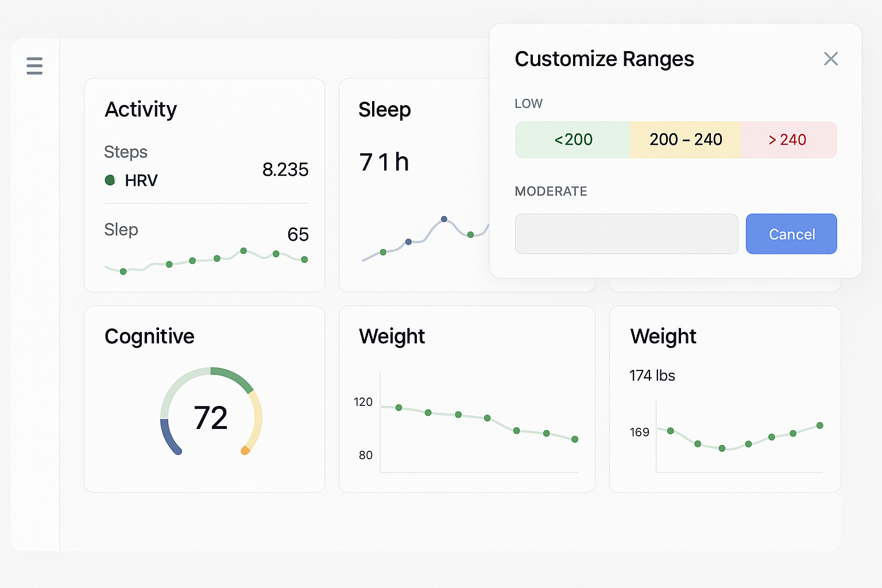Image resolution: width=882 pixels, height=588 pixels.
Task: Select the green <200 range segment
Action: click(x=572, y=140)
